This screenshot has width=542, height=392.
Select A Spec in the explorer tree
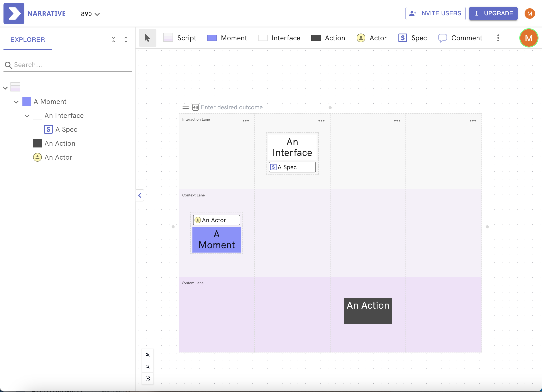coord(66,130)
